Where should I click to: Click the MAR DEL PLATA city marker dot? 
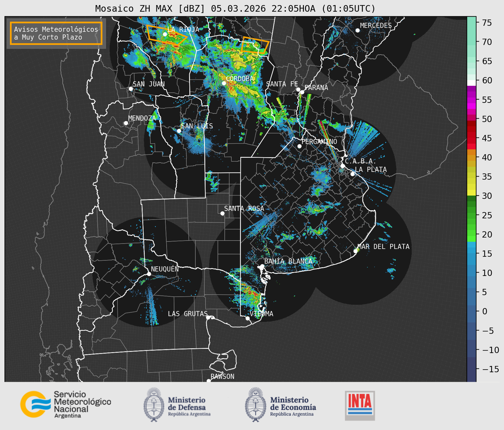click(355, 251)
